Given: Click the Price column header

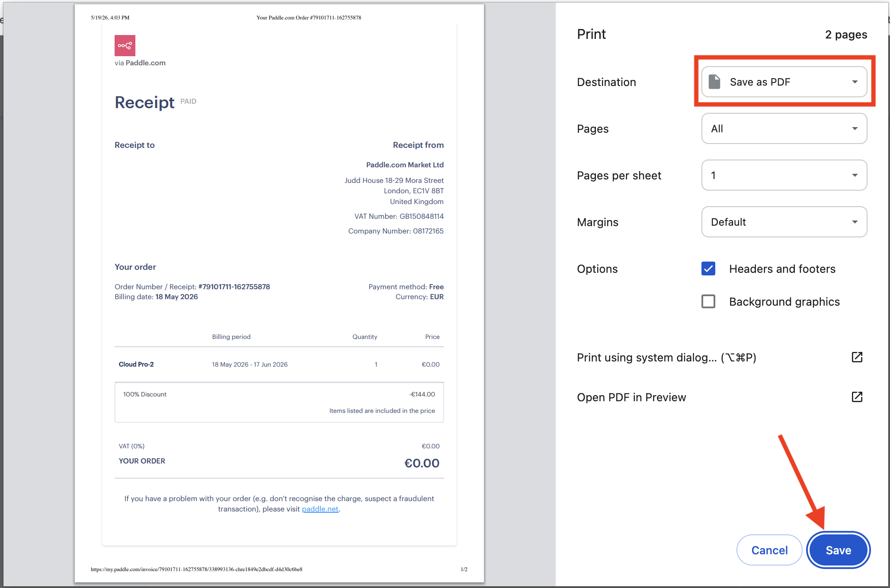Looking at the screenshot, I should (x=432, y=337).
